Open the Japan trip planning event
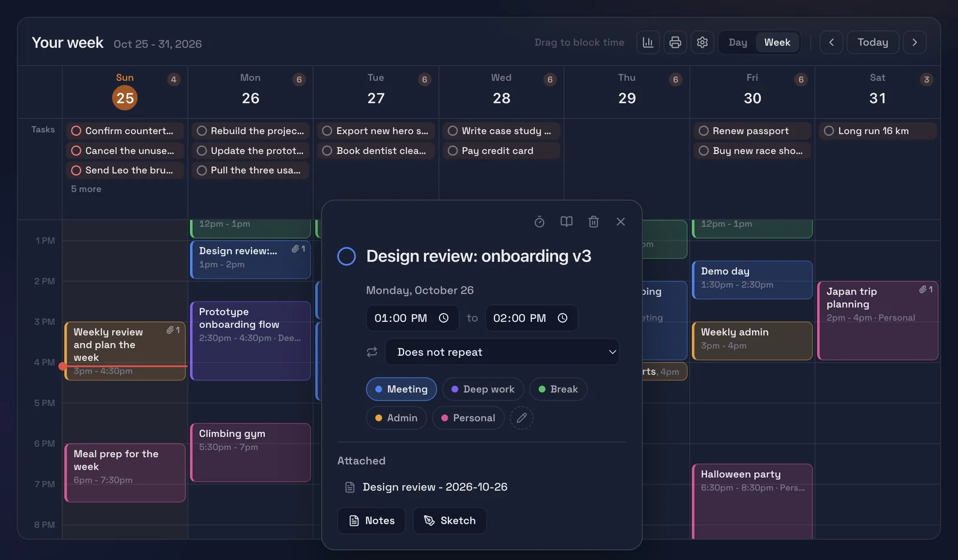This screenshot has width=958, height=560. pos(878,321)
